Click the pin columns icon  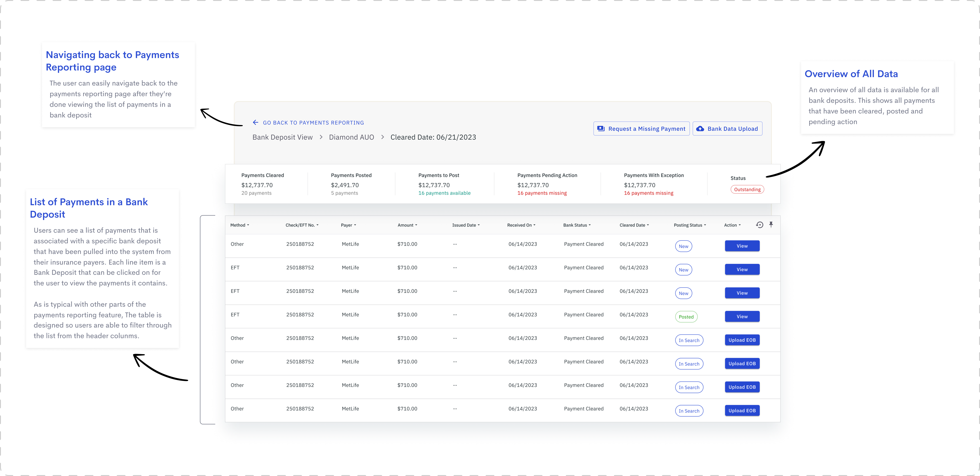point(771,225)
